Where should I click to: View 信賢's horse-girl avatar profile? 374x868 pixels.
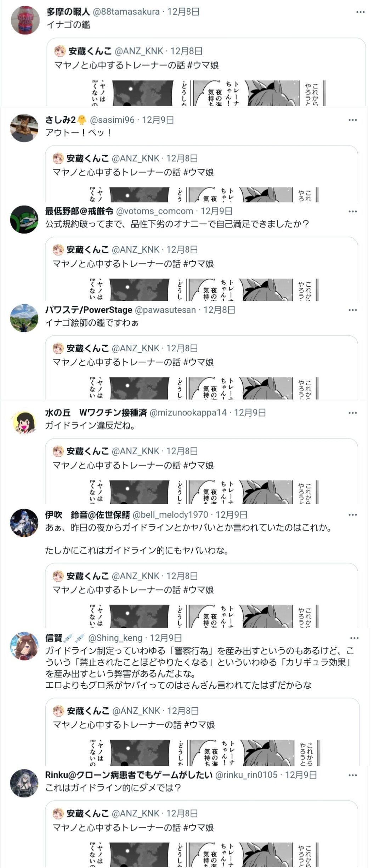point(24,646)
